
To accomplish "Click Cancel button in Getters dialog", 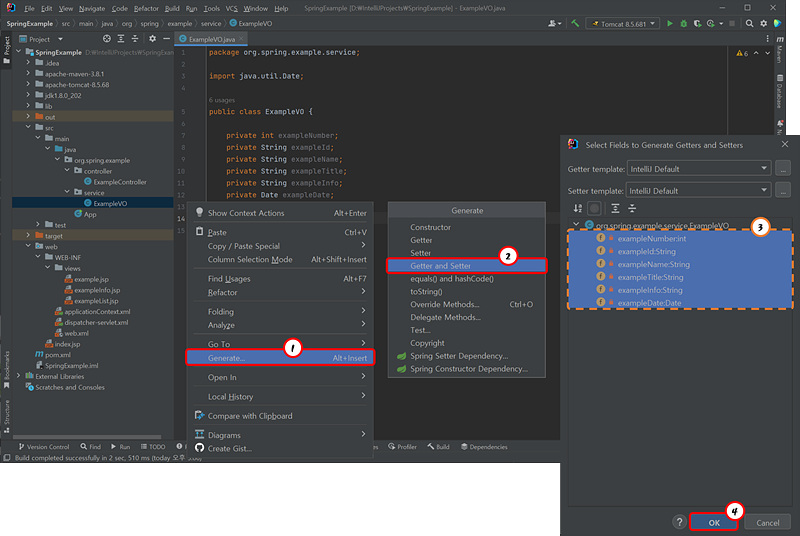I will coord(767,523).
